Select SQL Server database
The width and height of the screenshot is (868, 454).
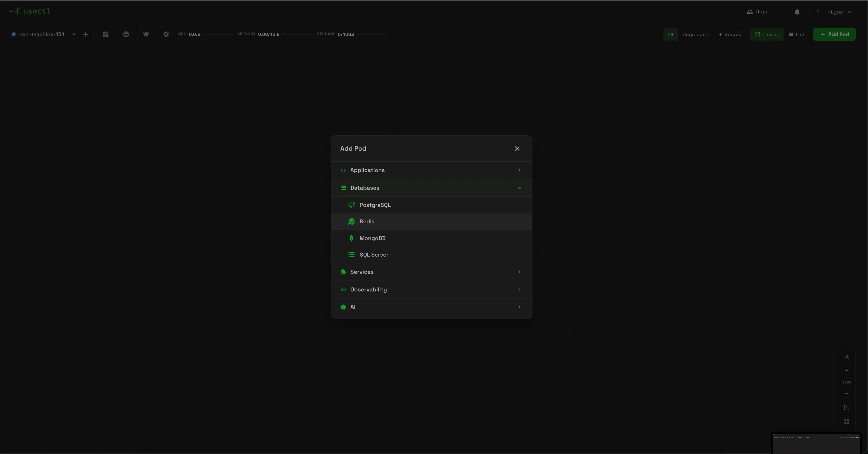[431, 255]
